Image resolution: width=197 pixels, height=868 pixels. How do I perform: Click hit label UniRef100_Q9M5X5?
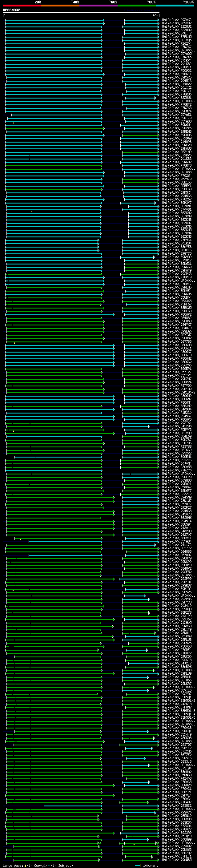(x=177, y=78)
